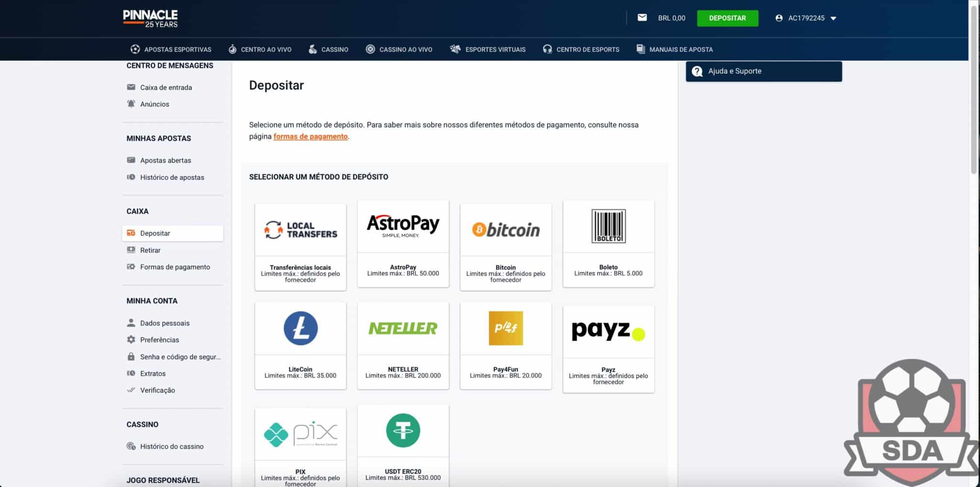Click the question mark help icon
The height and width of the screenshot is (487, 980).
point(697,71)
